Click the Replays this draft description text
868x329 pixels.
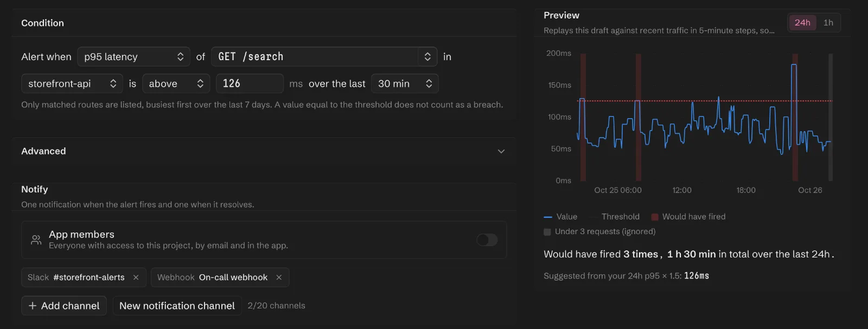[x=659, y=30]
